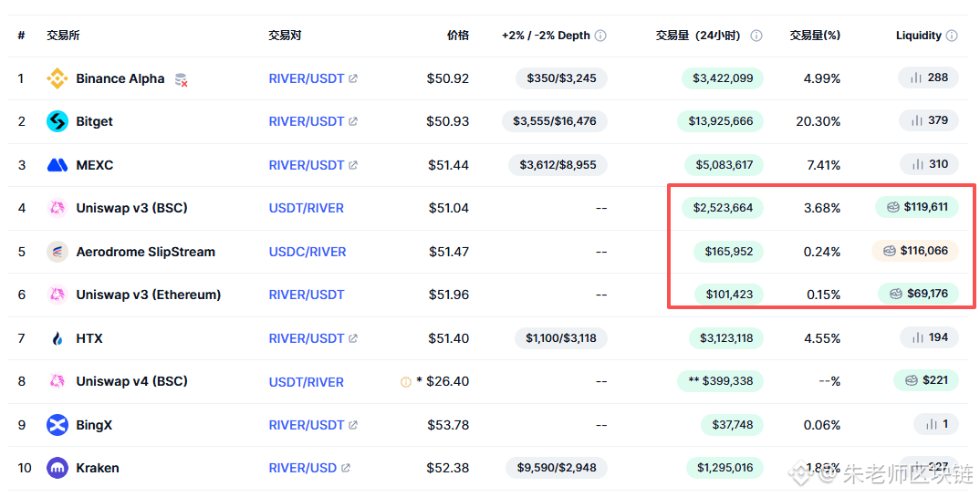The width and height of the screenshot is (980, 497).
Task: Click the Bitget exchange logo icon
Action: [x=57, y=121]
